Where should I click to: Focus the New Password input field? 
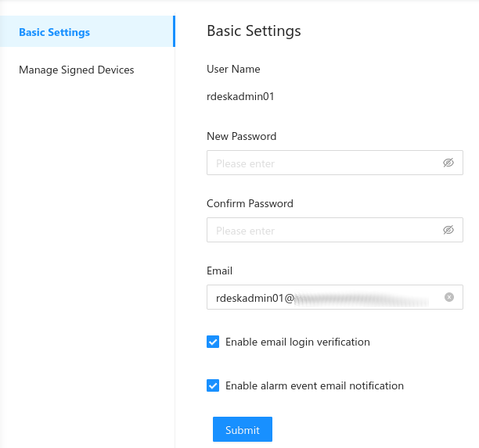pyautogui.click(x=321, y=163)
